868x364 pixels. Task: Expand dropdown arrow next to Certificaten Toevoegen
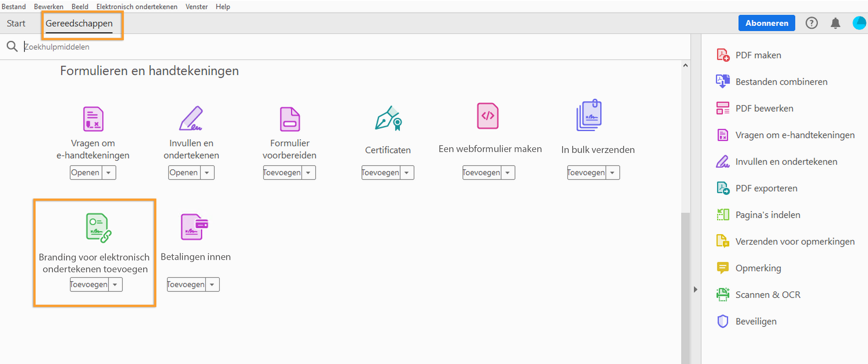(x=407, y=173)
